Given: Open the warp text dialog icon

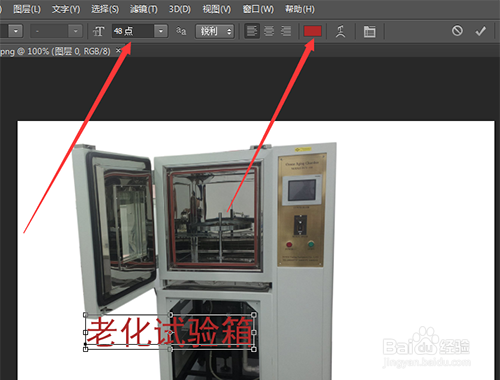Looking at the screenshot, I should coord(340,31).
